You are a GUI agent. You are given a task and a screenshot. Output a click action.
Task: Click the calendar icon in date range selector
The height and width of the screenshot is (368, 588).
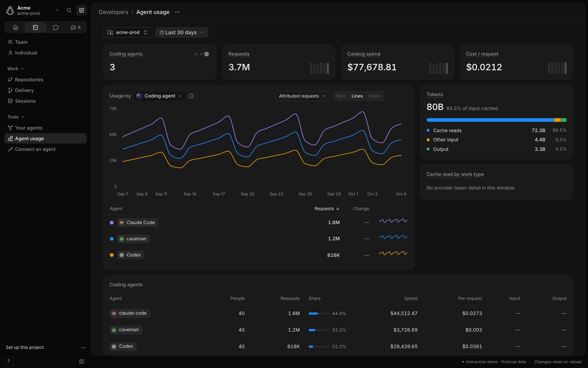[x=162, y=32]
